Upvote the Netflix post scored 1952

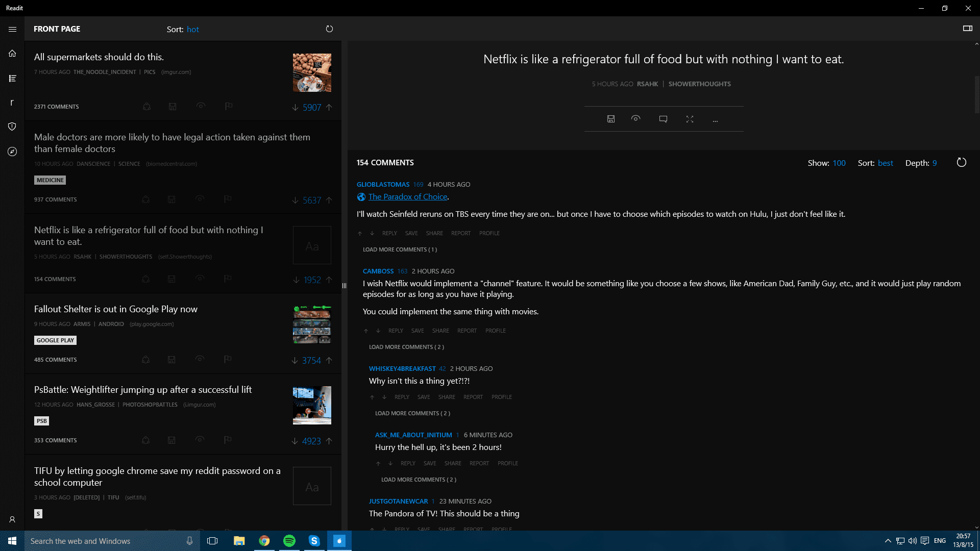click(x=329, y=280)
